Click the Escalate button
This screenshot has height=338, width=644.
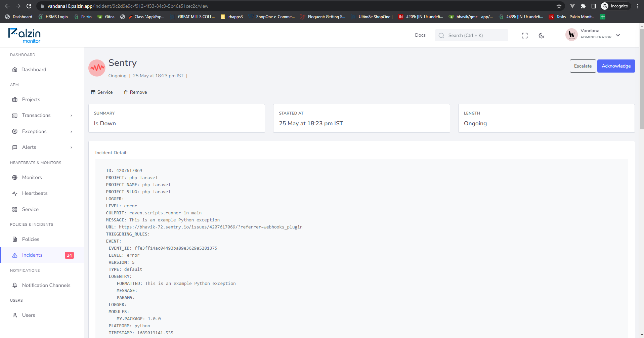(583, 66)
